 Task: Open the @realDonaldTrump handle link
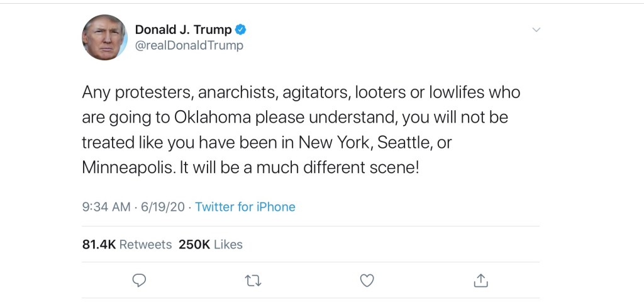tap(189, 46)
